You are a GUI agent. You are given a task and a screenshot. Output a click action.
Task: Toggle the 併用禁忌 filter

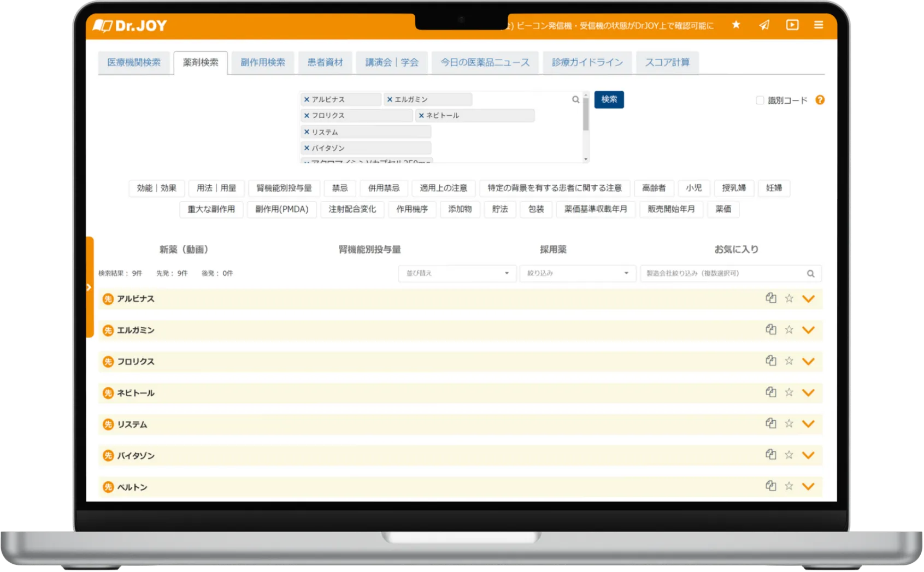click(384, 188)
